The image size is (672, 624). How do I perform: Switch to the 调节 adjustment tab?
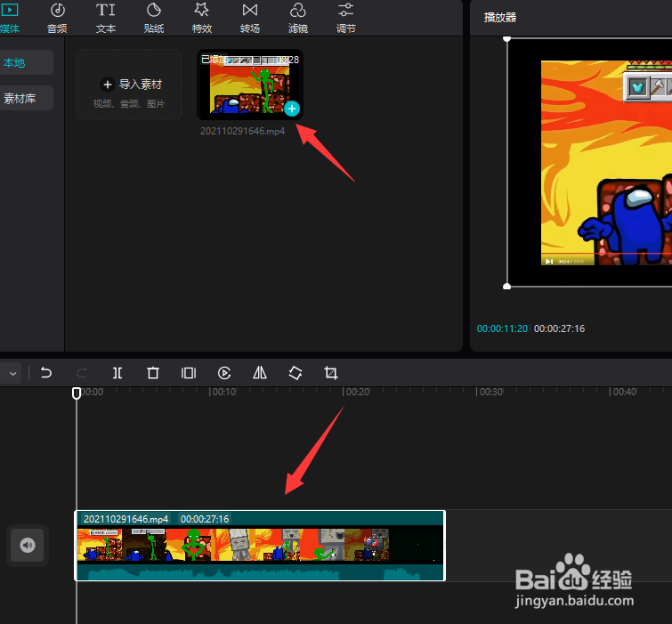pyautogui.click(x=346, y=18)
